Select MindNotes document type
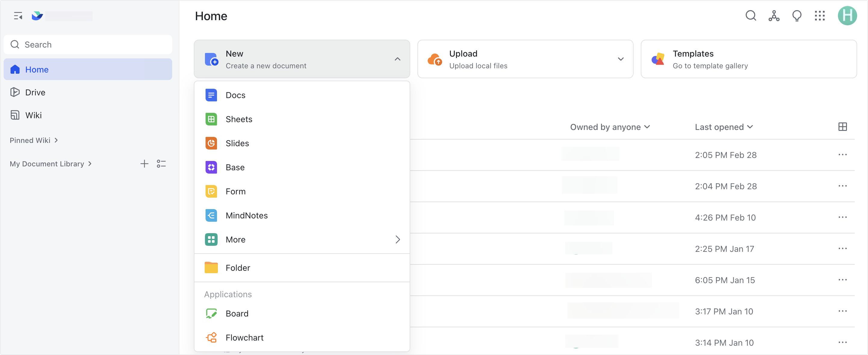The height and width of the screenshot is (355, 868). coord(247,215)
